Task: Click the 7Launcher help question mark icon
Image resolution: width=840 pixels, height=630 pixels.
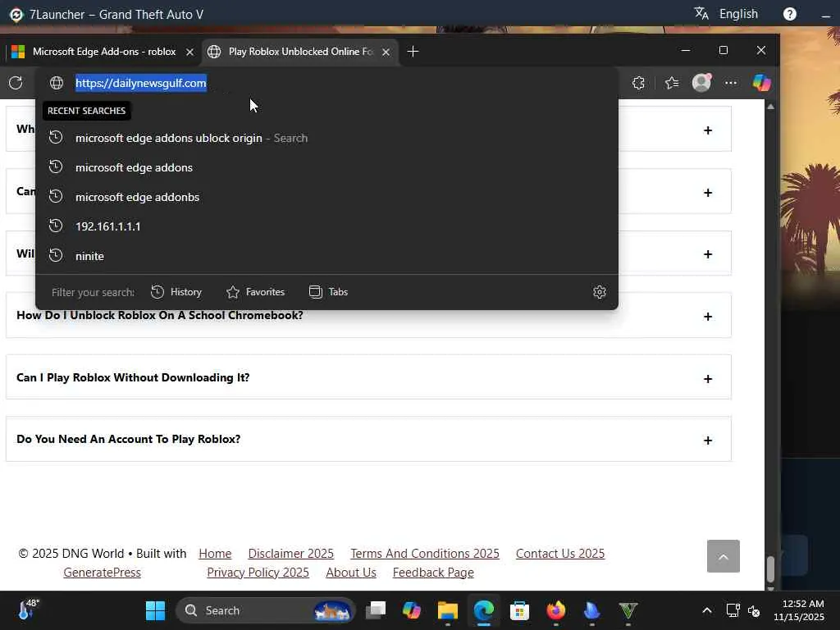Action: [x=790, y=14]
